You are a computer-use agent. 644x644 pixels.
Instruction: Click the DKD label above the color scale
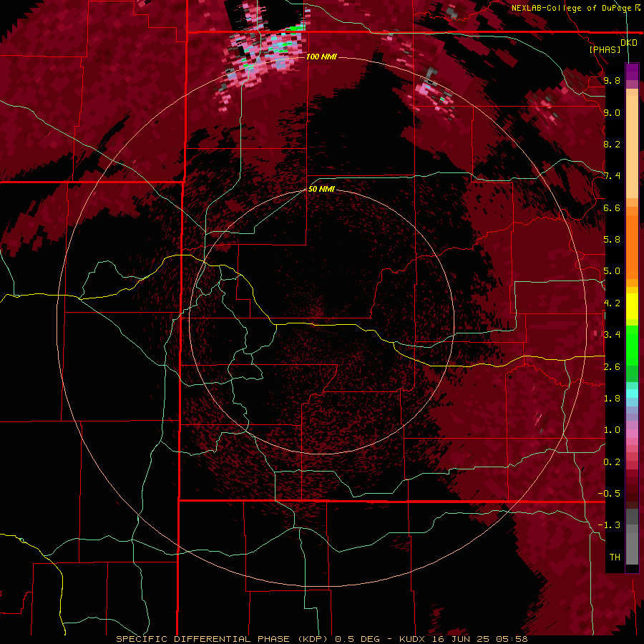[629, 42]
